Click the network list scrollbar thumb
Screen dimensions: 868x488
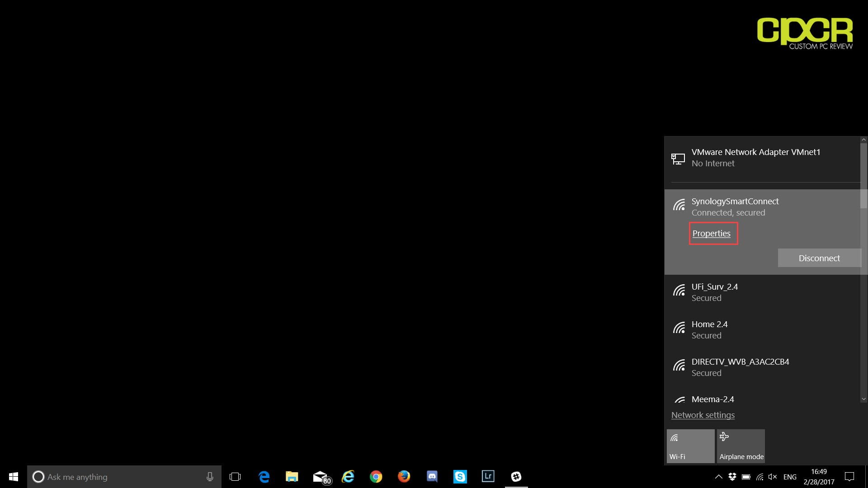click(864, 176)
